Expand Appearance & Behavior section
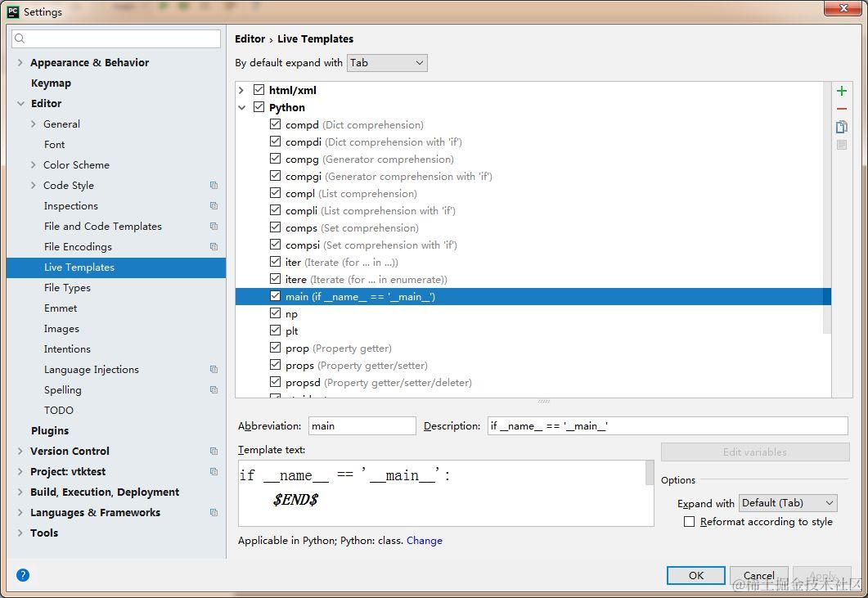 (20, 62)
